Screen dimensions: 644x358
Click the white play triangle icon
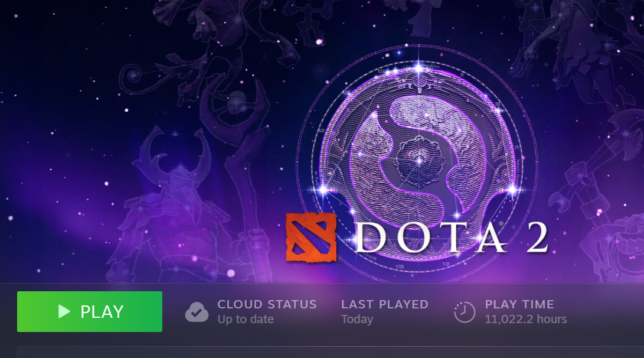(64, 311)
